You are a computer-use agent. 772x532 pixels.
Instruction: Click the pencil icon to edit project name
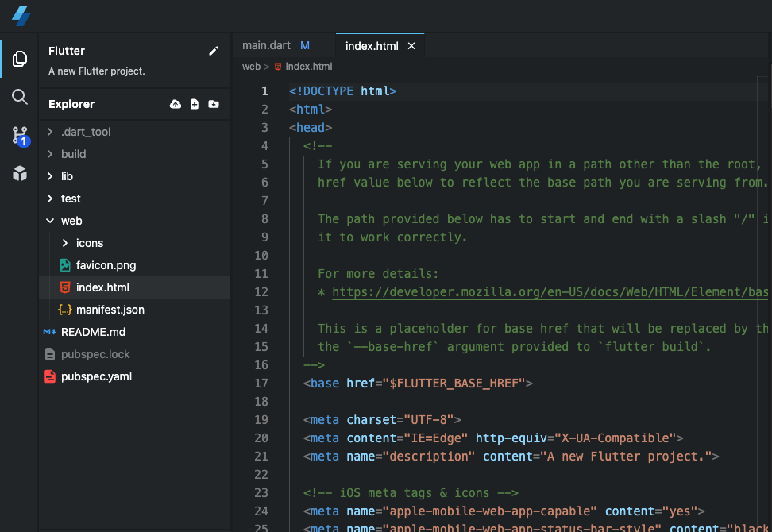[214, 51]
